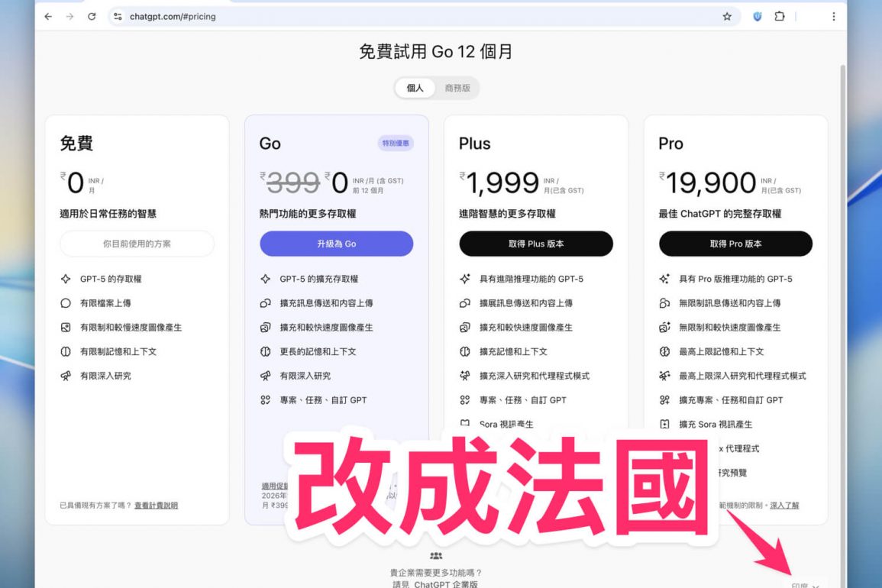Click the browser forward arrow
Screen dimensions: 882x588
coord(69,16)
